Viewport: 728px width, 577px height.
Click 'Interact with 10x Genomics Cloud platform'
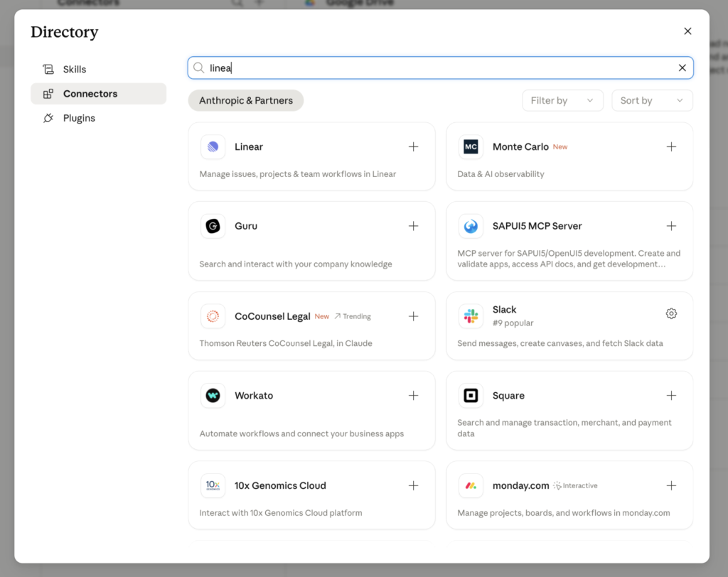coord(280,513)
